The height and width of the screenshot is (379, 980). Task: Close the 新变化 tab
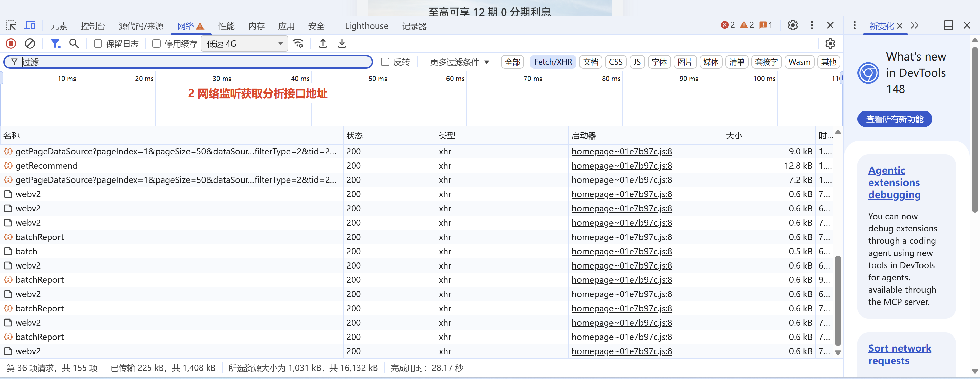(900, 26)
